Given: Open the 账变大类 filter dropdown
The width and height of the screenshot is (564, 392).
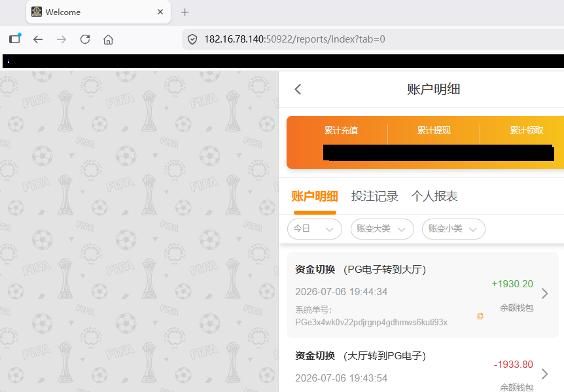Looking at the screenshot, I should coord(382,229).
